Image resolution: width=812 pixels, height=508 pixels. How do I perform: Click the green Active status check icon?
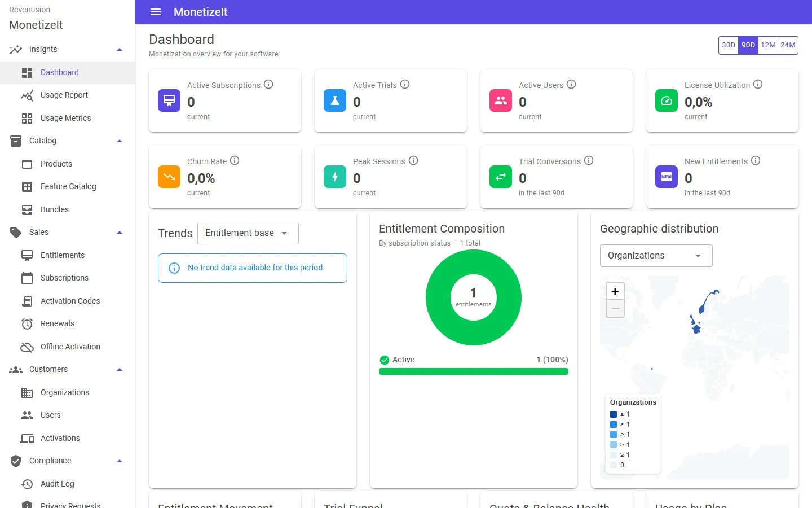pyautogui.click(x=385, y=360)
